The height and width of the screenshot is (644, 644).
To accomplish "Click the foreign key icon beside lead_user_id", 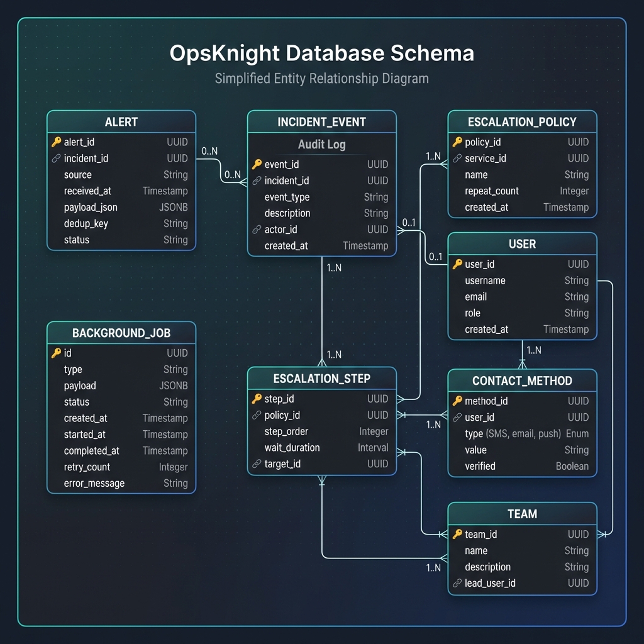I will pyautogui.click(x=457, y=583).
